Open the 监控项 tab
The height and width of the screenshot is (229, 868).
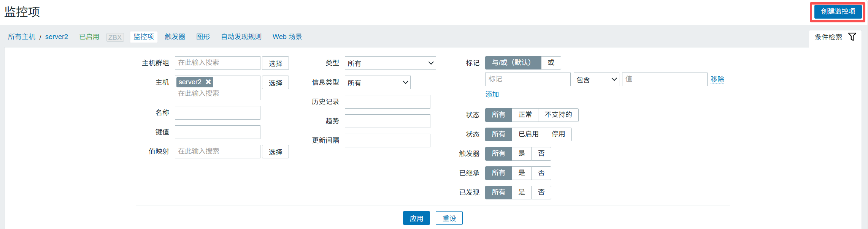[144, 37]
